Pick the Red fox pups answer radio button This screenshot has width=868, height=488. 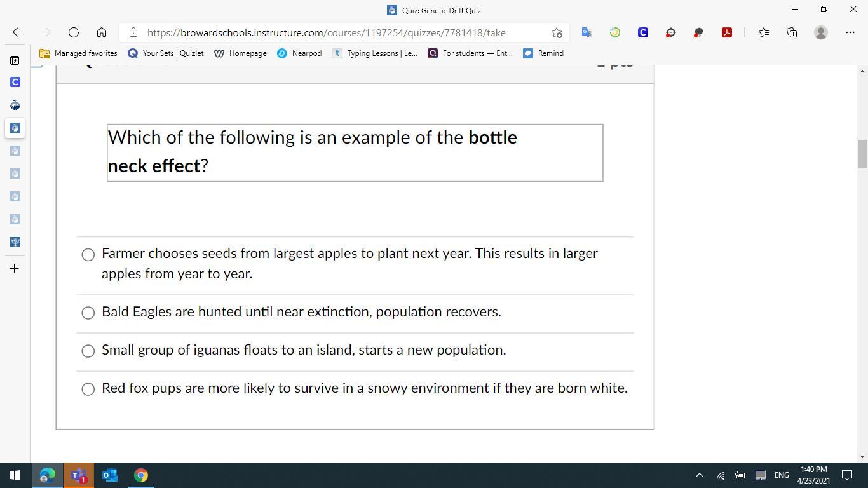click(x=88, y=389)
